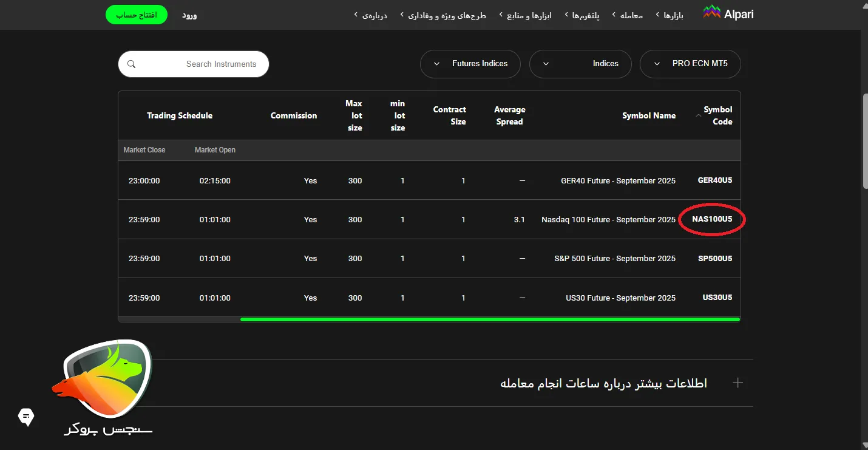The width and height of the screenshot is (868, 450).
Task: Click the سنجش بروکر bull logo
Action: click(102, 380)
